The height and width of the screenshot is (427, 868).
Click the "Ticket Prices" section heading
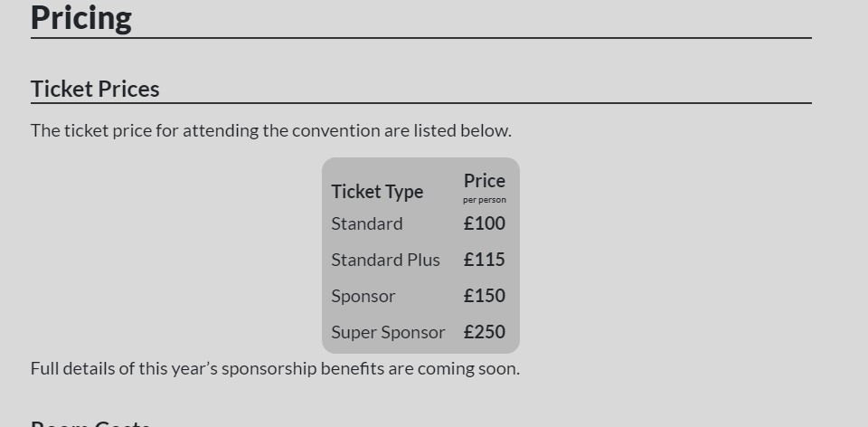pos(95,89)
